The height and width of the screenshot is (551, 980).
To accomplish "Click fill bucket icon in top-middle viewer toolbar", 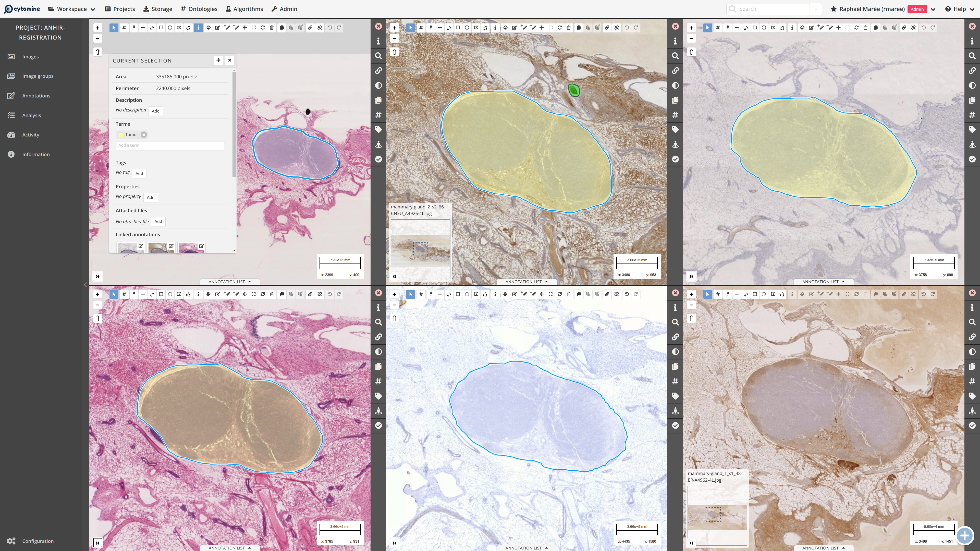I will point(505,28).
